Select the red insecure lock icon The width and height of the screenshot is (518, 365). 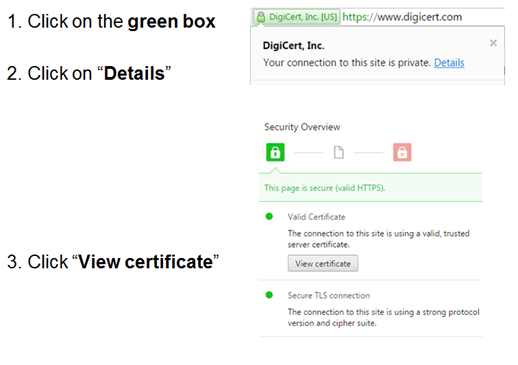pos(402,152)
